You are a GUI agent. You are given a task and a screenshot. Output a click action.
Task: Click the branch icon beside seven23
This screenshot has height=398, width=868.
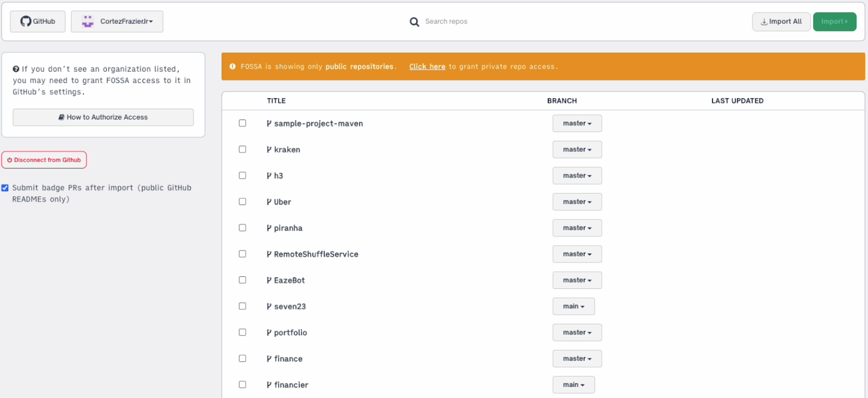click(269, 306)
